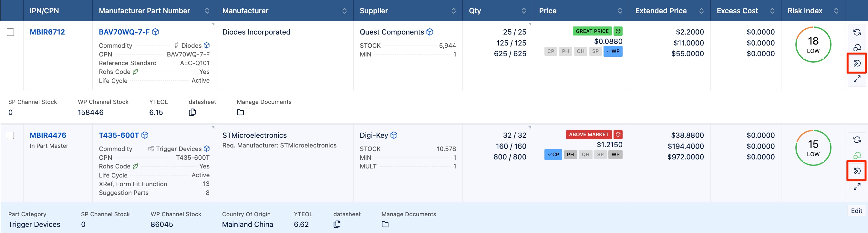Viewport: 868px width, 233px height.
Task: Click the $0.0880 price value
Action: click(x=608, y=41)
